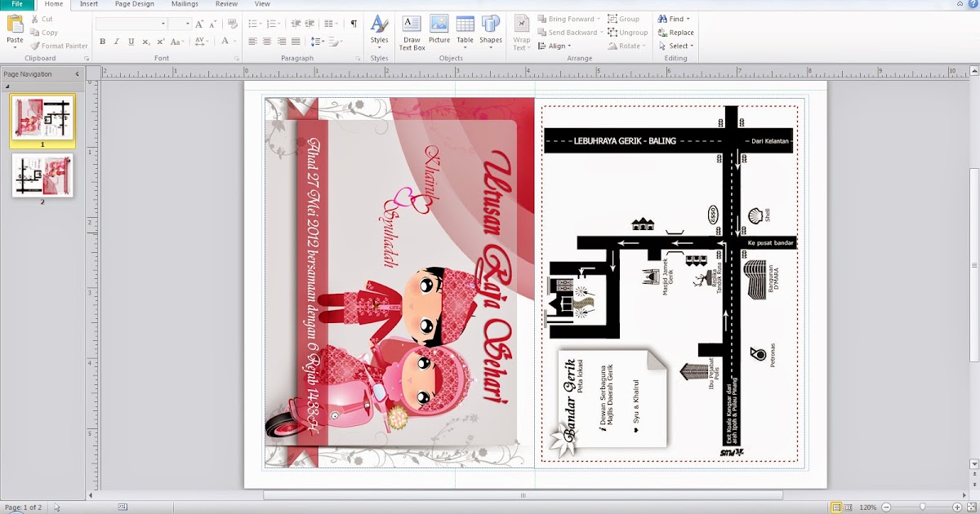Minimize the ribbon using the caret icon

point(959,4)
